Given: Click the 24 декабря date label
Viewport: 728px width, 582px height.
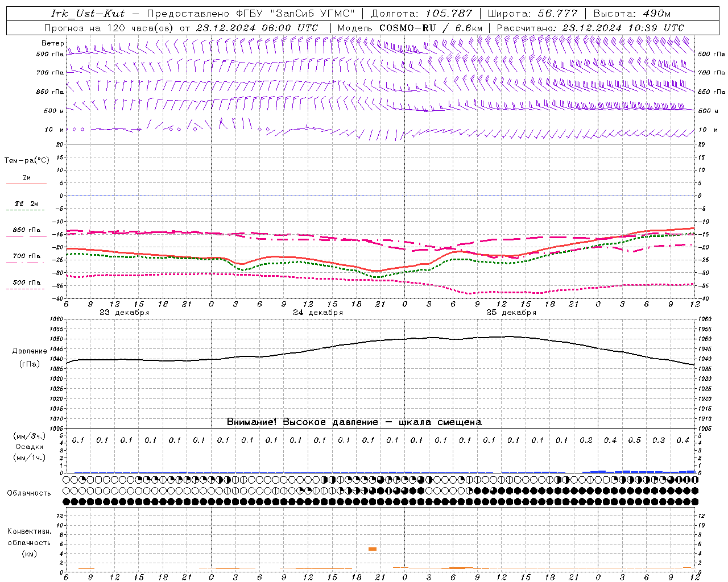Looking at the screenshot, I should 318,313.
